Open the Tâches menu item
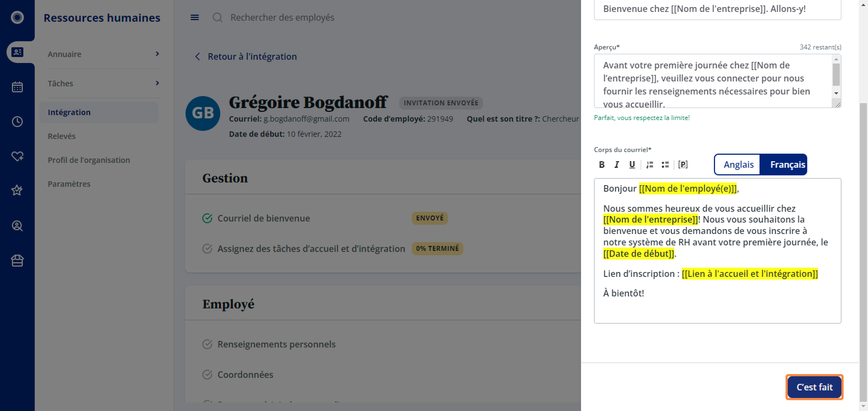Viewport: 868px width, 411px height. pos(60,83)
